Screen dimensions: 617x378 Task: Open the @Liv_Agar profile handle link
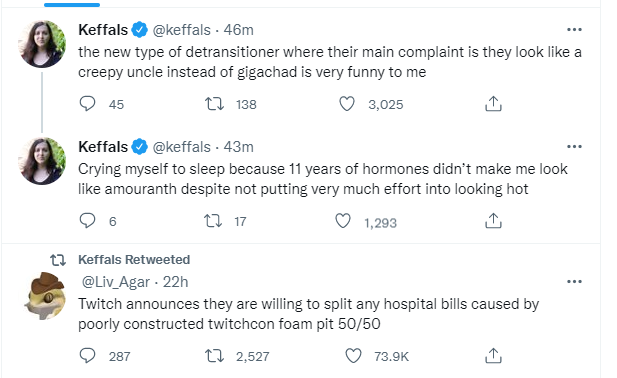[115, 282]
